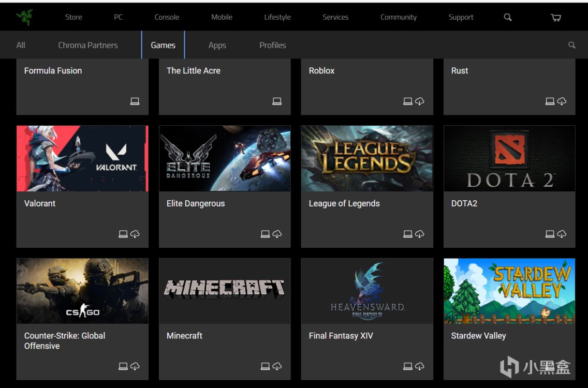Switch to the Profiles tab
Image resolution: width=588 pixels, height=388 pixels.
tap(273, 45)
